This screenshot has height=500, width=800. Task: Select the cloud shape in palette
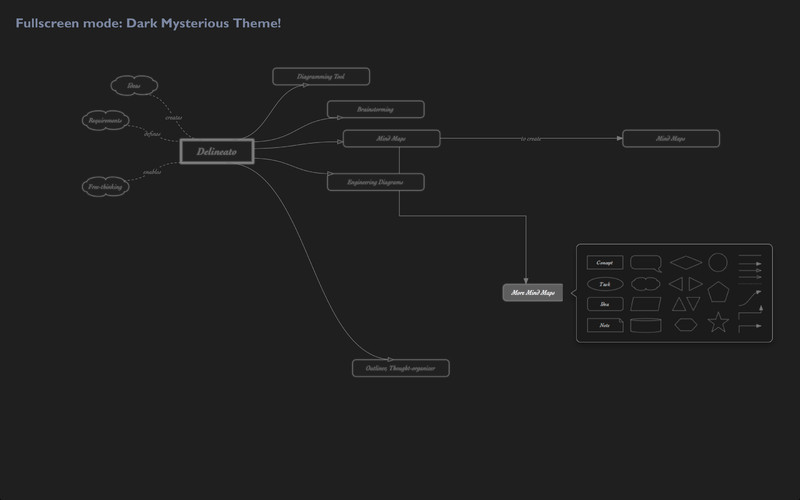[x=646, y=284]
